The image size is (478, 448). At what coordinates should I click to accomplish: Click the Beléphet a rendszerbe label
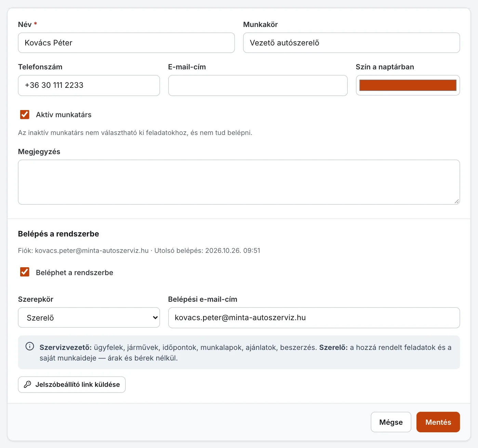75,273
